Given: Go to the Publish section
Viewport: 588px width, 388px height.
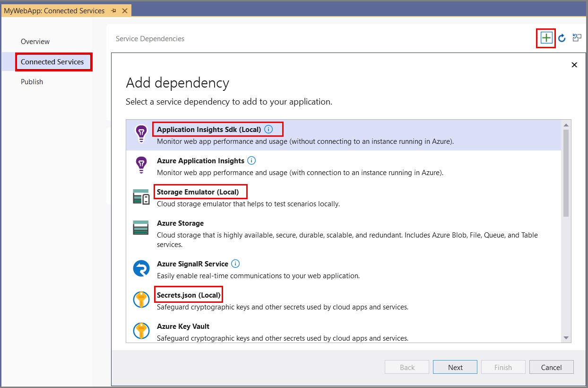Looking at the screenshot, I should tap(32, 82).
